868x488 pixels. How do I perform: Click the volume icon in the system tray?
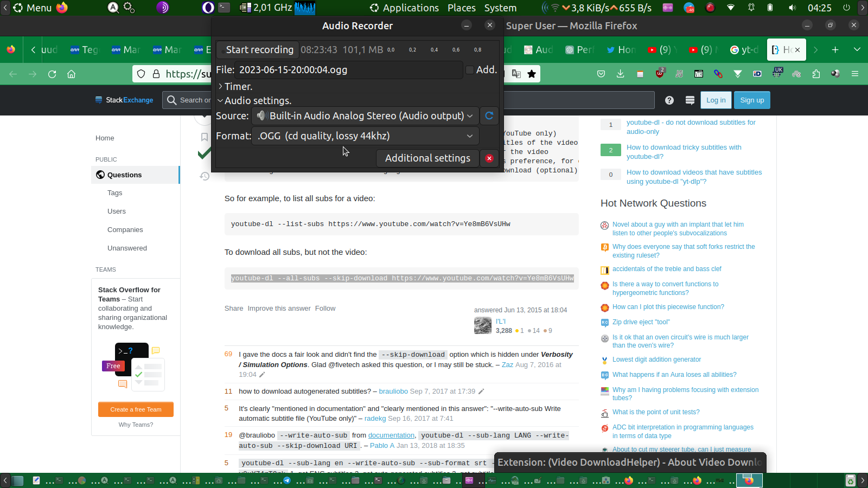793,8
